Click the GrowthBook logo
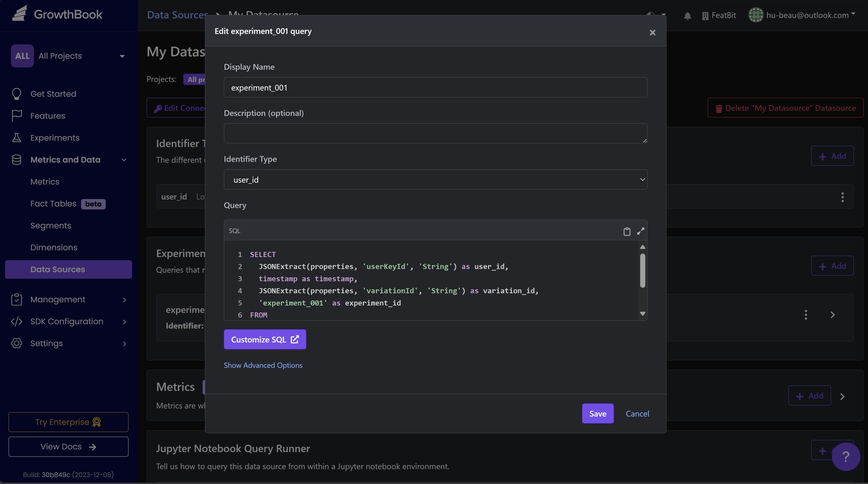The image size is (868, 484). pos(57,14)
